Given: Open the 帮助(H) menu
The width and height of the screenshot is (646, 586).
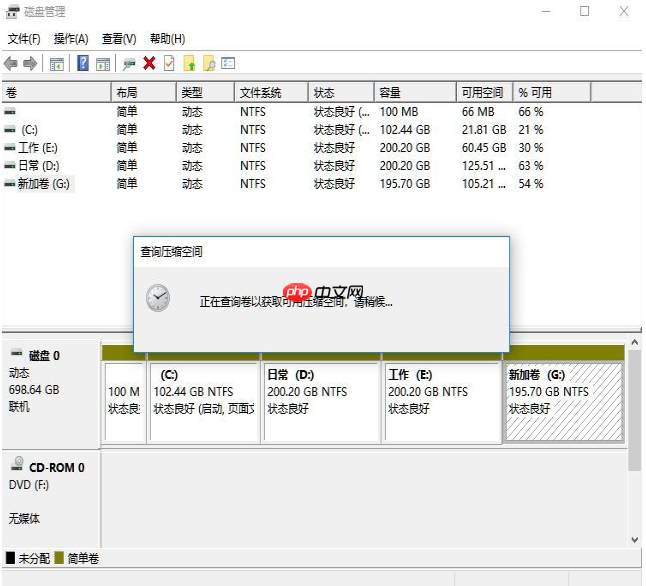Looking at the screenshot, I should tap(167, 39).
